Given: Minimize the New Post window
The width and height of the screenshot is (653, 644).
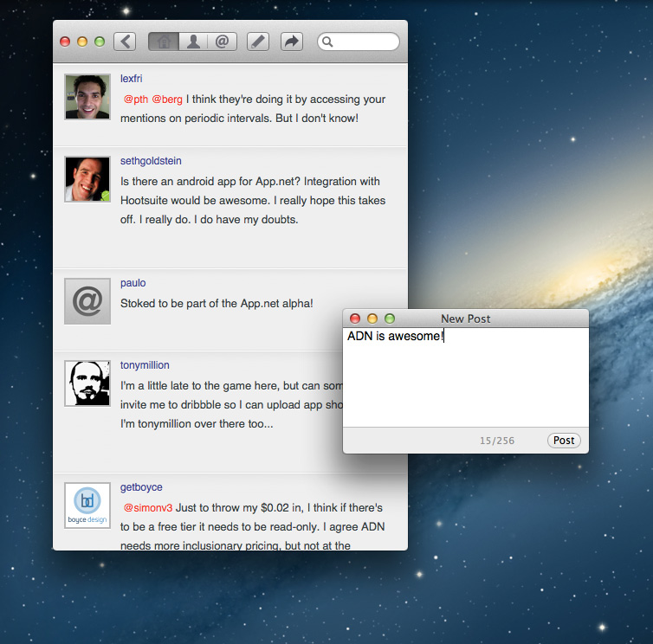Looking at the screenshot, I should (372, 319).
